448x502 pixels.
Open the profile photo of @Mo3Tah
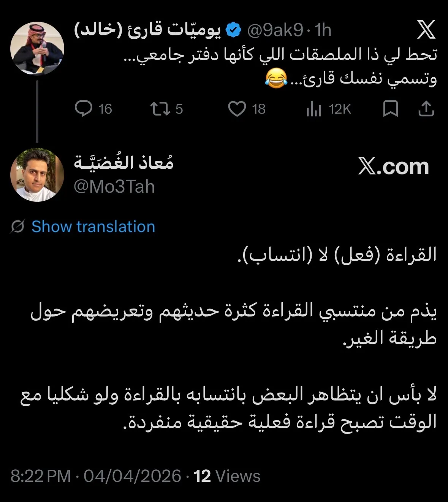click(37, 175)
